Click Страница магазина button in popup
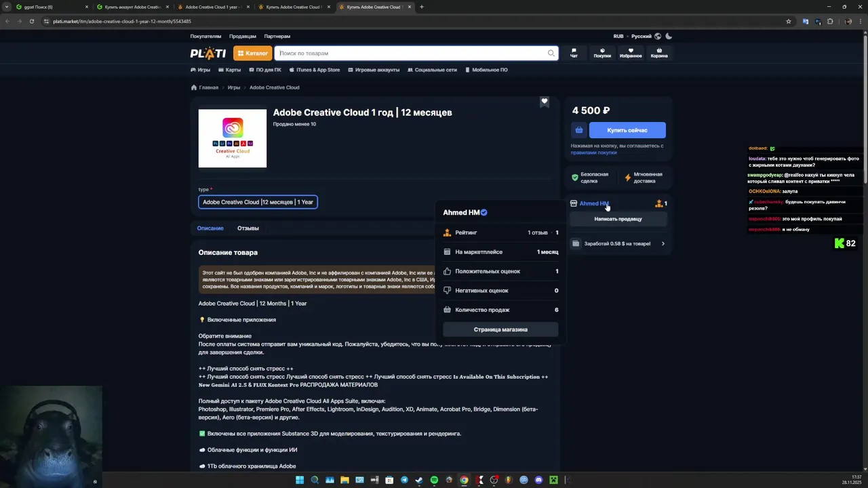The width and height of the screenshot is (868, 488). point(500,329)
